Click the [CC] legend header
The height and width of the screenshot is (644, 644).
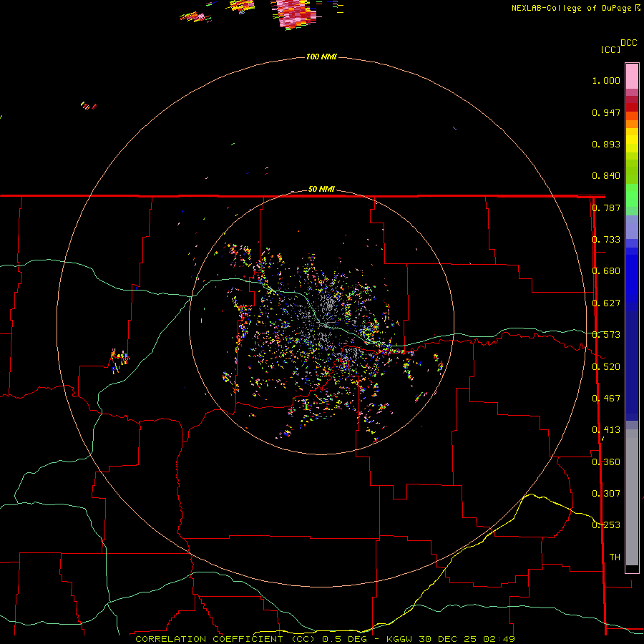pos(610,49)
